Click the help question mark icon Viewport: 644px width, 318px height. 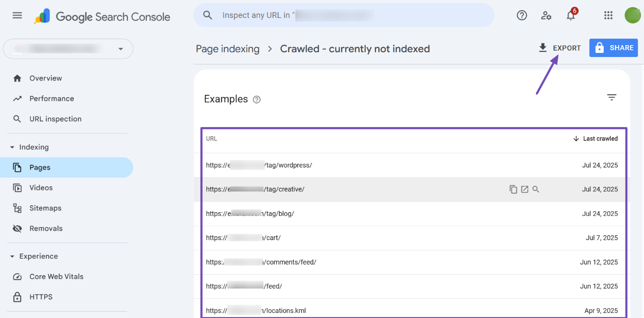click(522, 15)
